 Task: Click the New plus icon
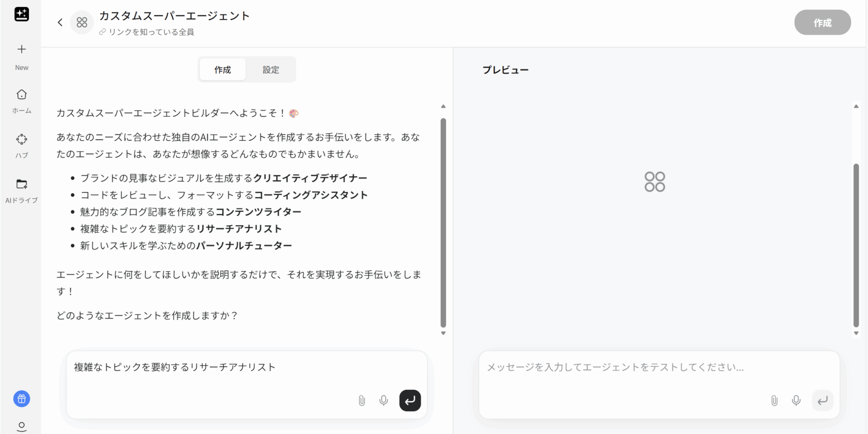coord(22,49)
